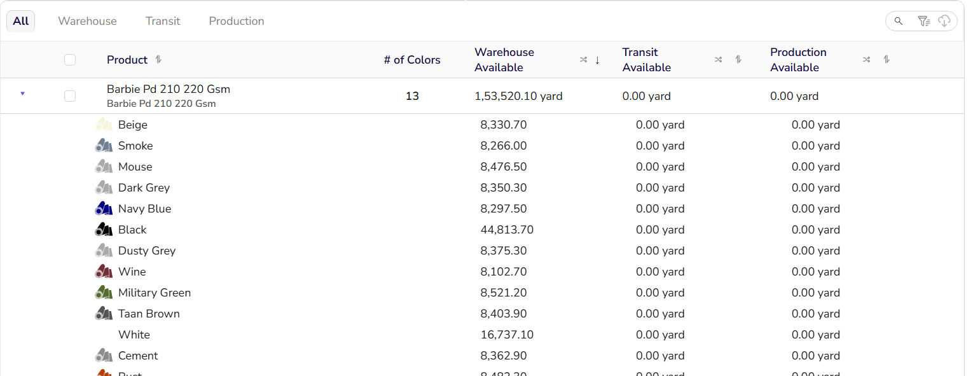Image resolution: width=980 pixels, height=376 pixels.
Task: Switch to the Warehouse tab
Action: tap(88, 21)
